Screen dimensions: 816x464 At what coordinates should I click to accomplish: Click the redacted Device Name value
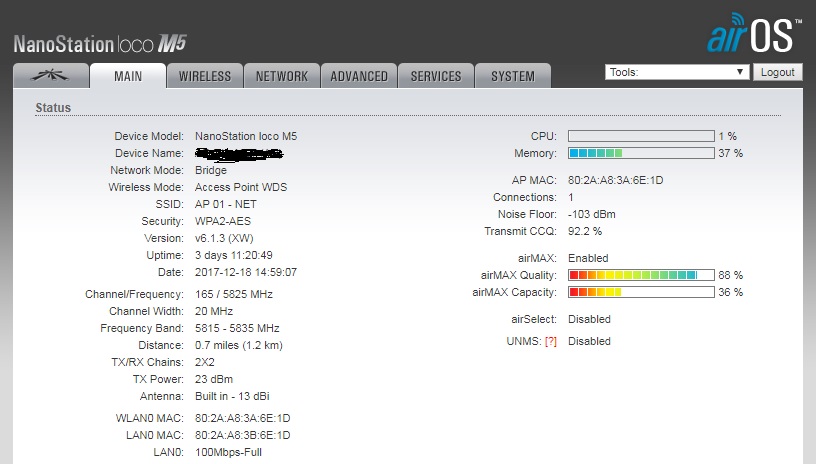(239, 153)
